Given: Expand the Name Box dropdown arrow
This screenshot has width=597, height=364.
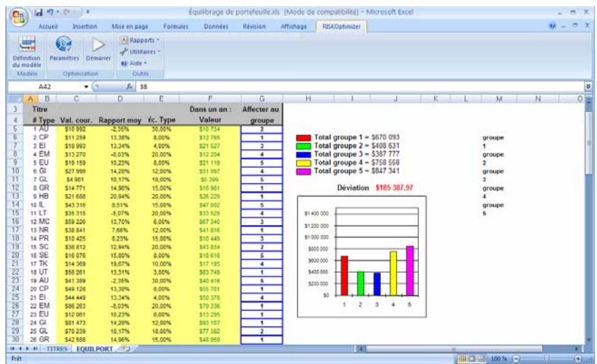Looking at the screenshot, I should 86,87.
